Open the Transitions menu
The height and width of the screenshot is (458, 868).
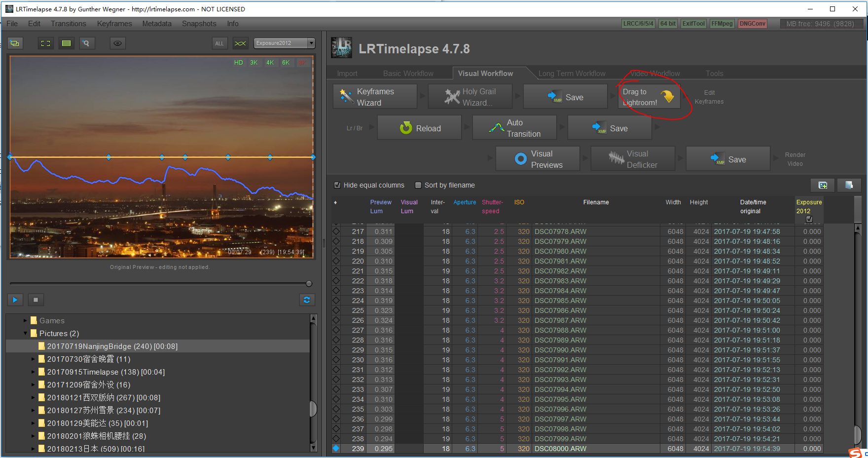[x=69, y=24]
